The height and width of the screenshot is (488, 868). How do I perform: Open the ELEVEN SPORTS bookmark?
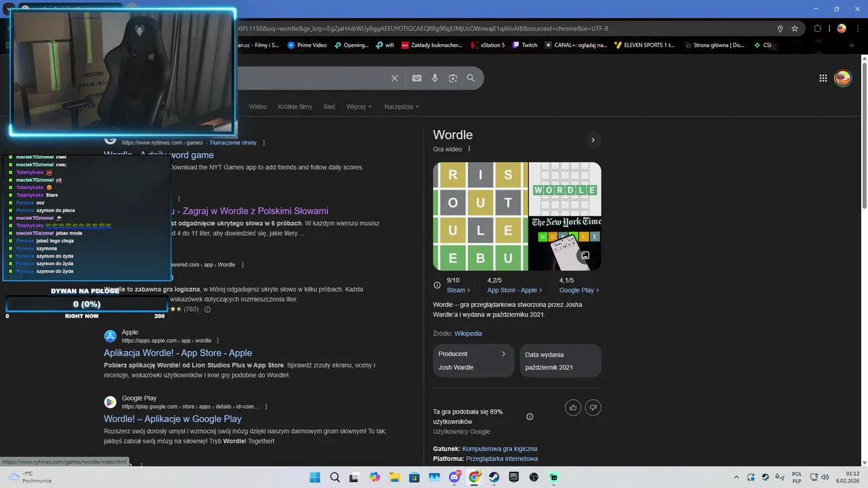tap(644, 45)
